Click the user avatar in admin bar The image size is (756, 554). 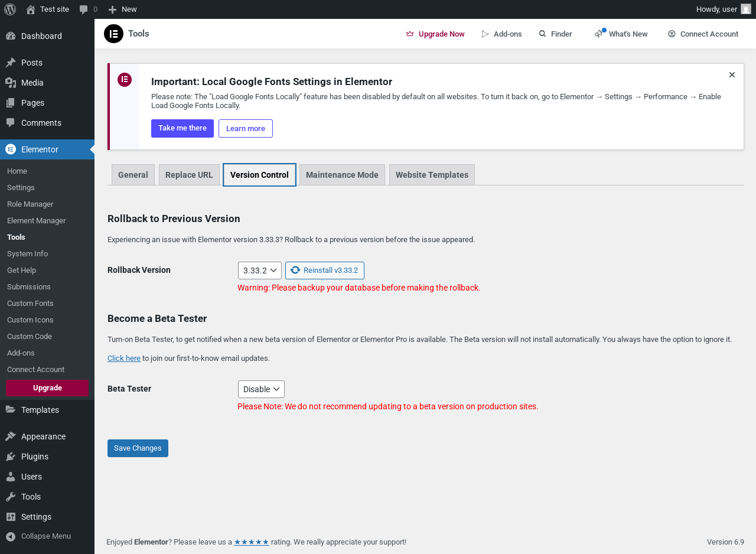pyautogui.click(x=746, y=9)
